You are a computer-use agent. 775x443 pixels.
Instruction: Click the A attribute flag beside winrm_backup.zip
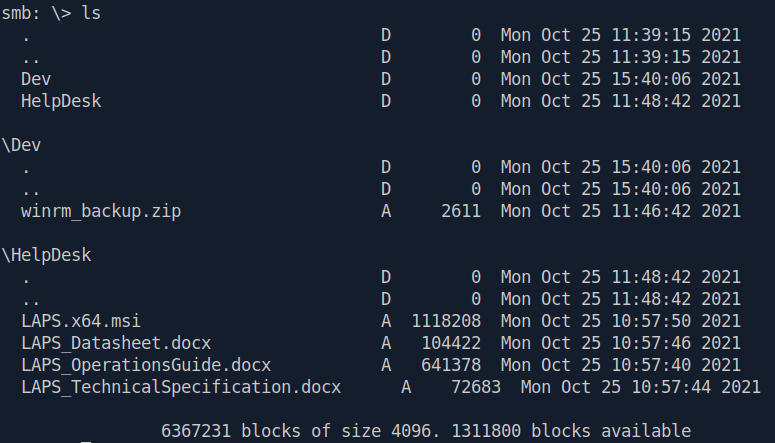tap(386, 211)
